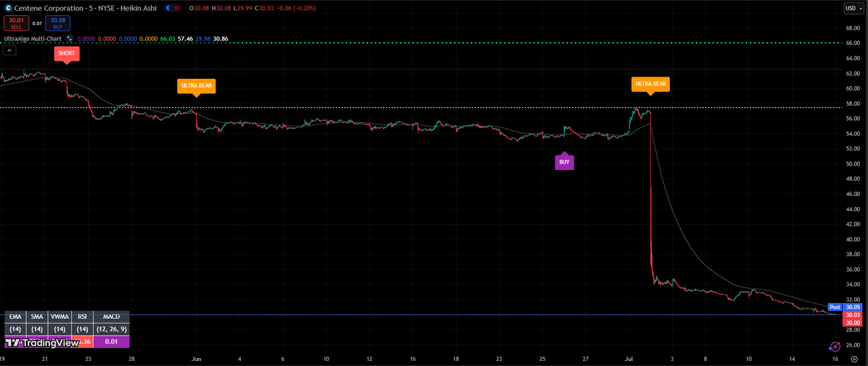This screenshot has height=366, width=868.
Task: Toggle the post-market session moon indicator
Action: (169, 8)
